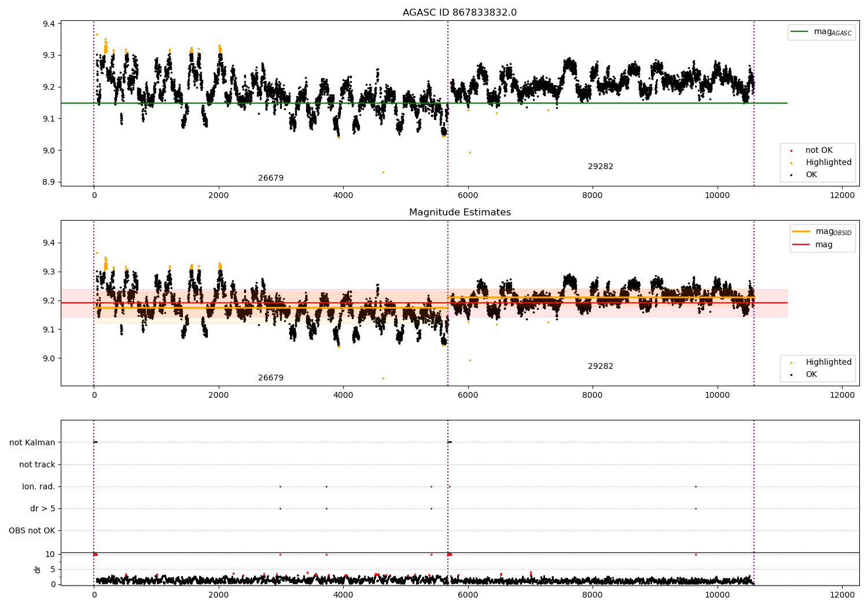The width and height of the screenshot is (868, 608).
Task: Click the 'OBS not OK' y-axis label
Action: pos(32,530)
